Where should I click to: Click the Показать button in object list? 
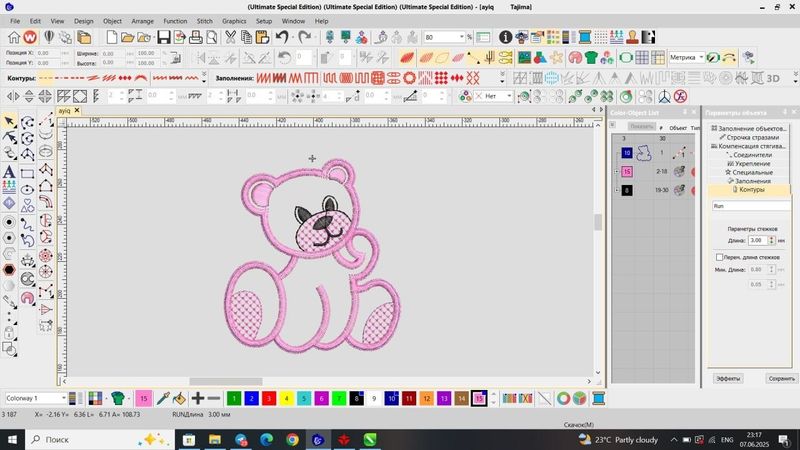click(x=641, y=127)
